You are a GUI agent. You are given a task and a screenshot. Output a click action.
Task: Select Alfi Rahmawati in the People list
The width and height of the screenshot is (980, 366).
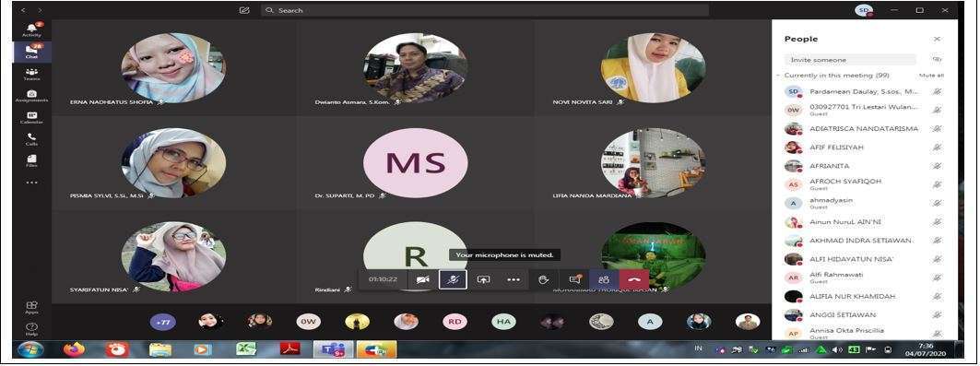[x=865, y=277]
